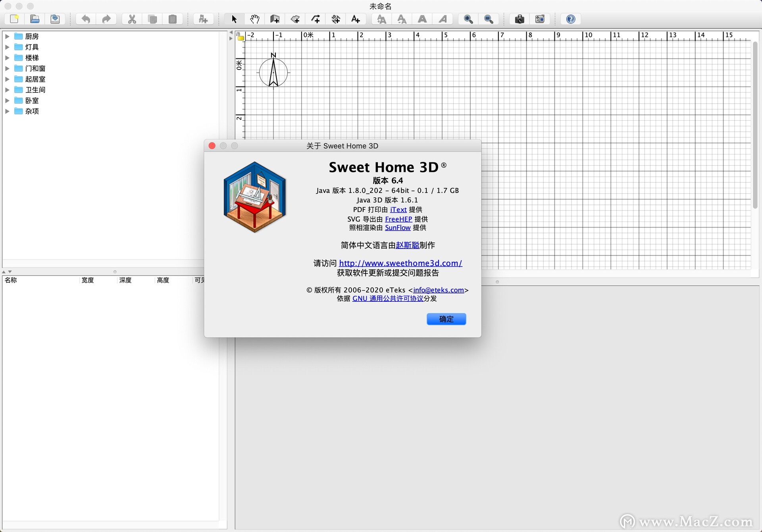This screenshot has width=762, height=532.
Task: Click the plan vertical scrollbar
Action: pyautogui.click(x=755, y=125)
